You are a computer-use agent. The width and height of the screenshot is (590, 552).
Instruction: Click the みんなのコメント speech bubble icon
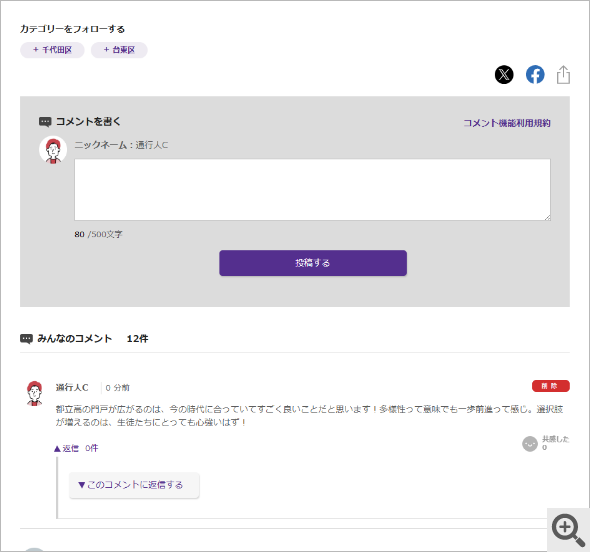click(26, 339)
